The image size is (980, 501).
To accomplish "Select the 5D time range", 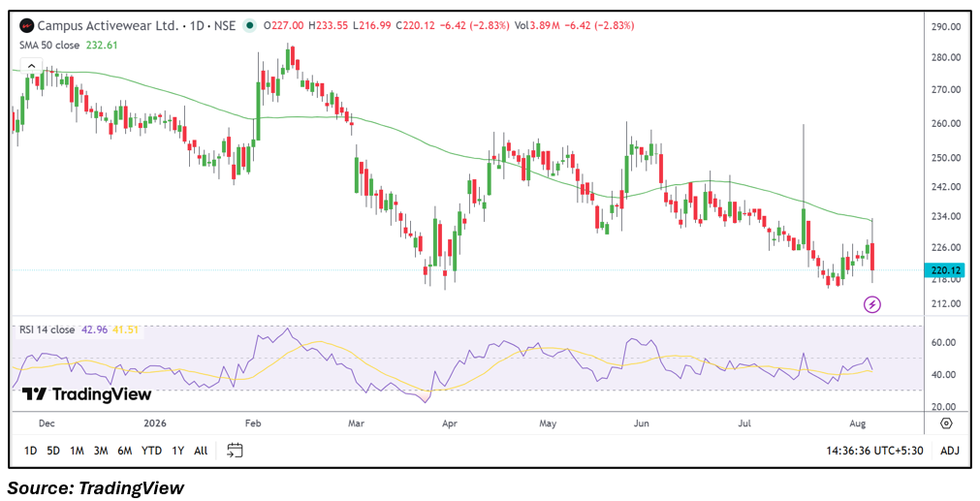I will coord(53,451).
